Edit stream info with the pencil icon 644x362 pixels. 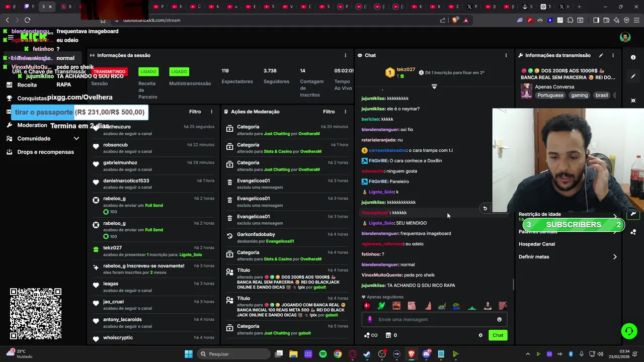(601, 55)
